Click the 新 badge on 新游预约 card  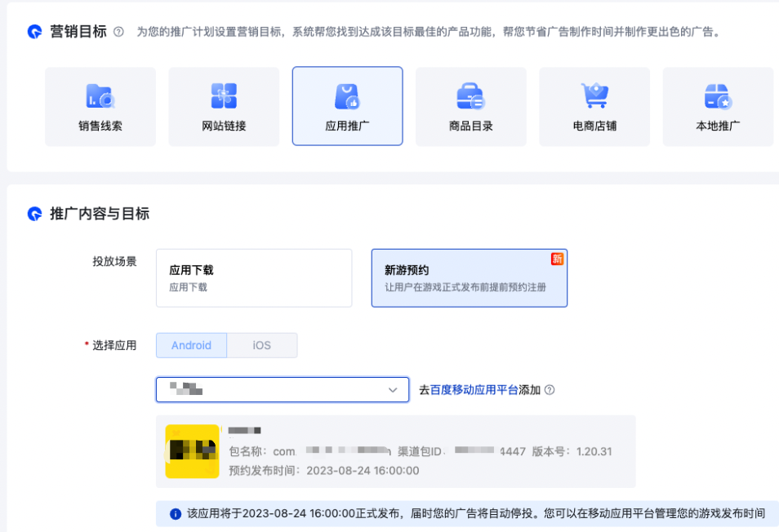coord(557,259)
